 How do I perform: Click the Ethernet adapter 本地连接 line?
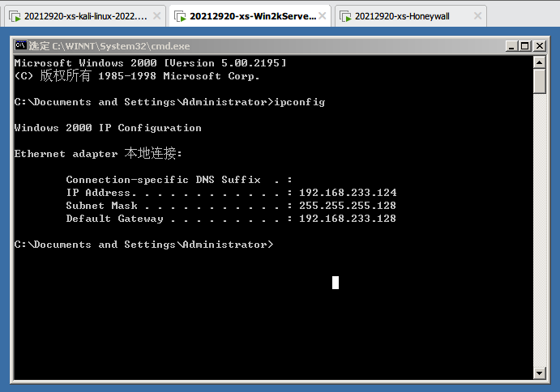pos(98,154)
